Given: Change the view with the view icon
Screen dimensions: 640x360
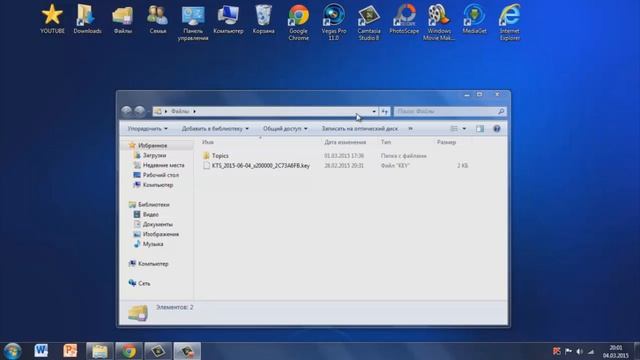Looking at the screenshot, I should (454, 129).
